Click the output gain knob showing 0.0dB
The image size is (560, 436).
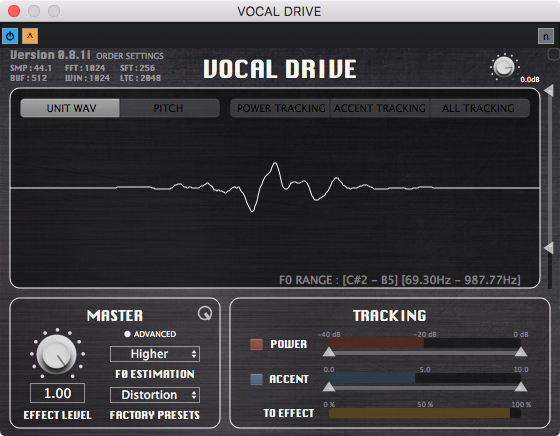pos(504,67)
